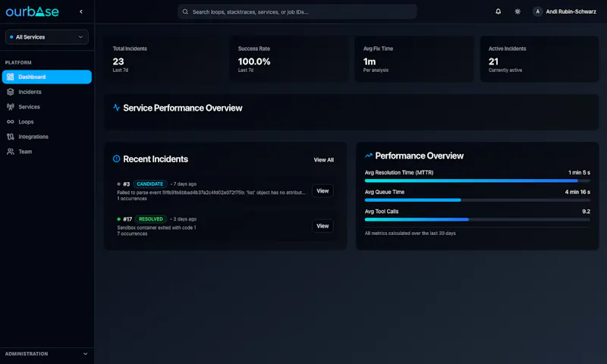The image size is (607, 364).
Task: Toggle the light/dark theme sun icon
Action: (517, 11)
